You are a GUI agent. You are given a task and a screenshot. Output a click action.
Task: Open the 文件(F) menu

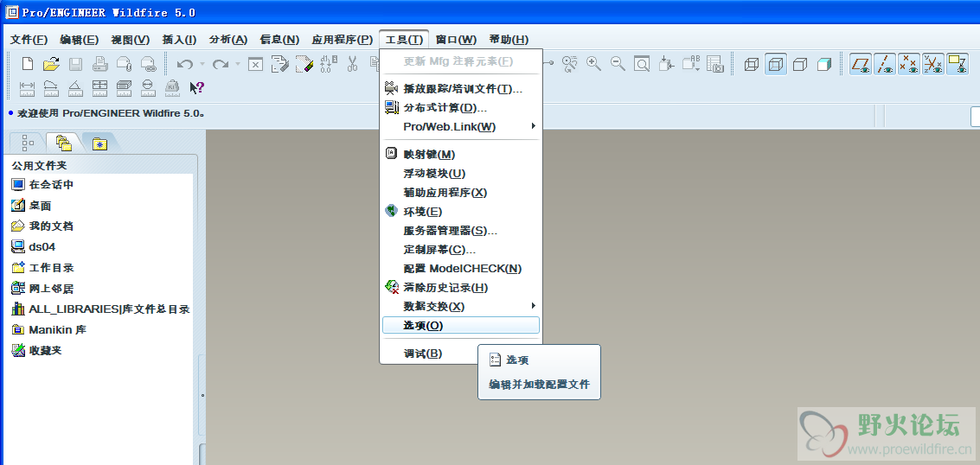tap(29, 39)
